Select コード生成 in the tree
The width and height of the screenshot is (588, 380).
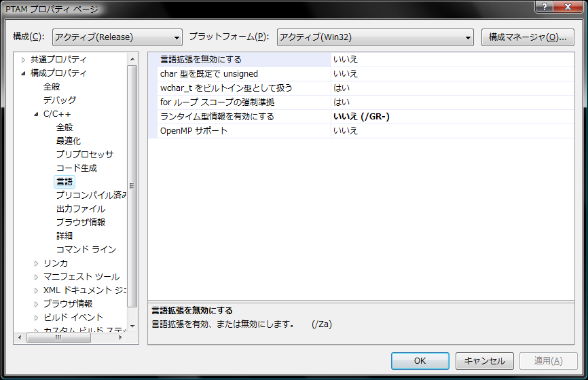tap(76, 168)
